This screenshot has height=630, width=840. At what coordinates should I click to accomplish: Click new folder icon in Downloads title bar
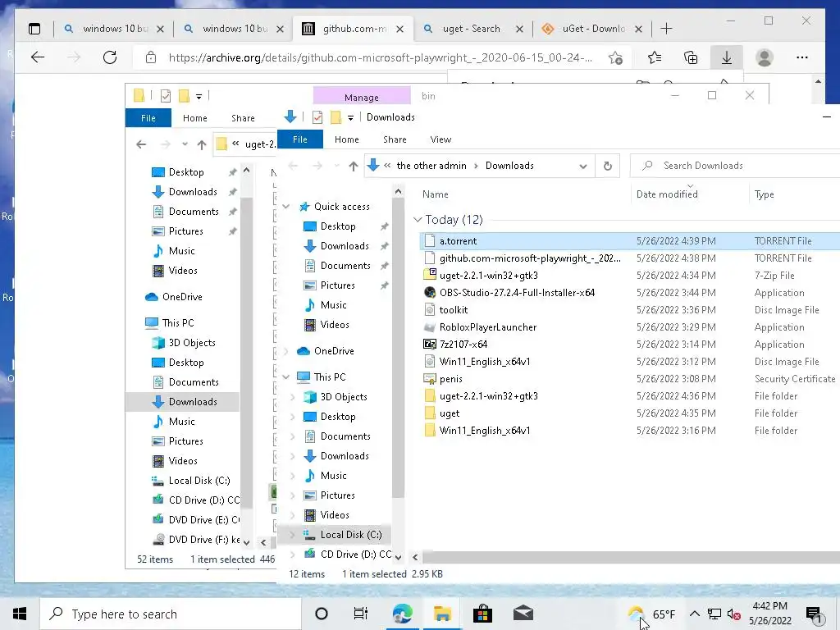pyautogui.click(x=336, y=117)
